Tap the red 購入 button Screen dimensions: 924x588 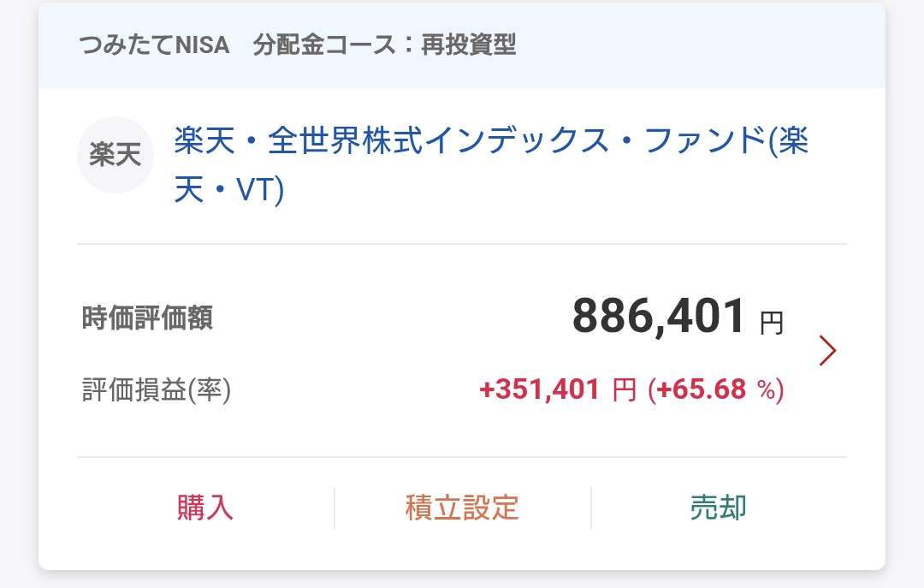205,508
